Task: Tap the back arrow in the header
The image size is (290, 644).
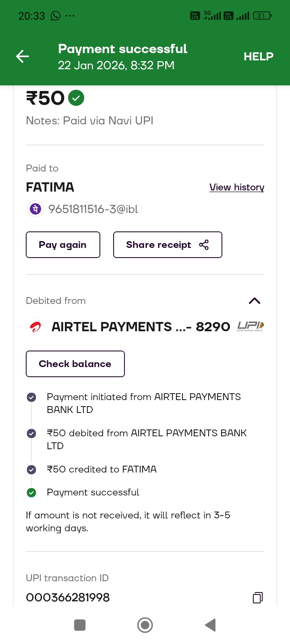Action: [23, 56]
